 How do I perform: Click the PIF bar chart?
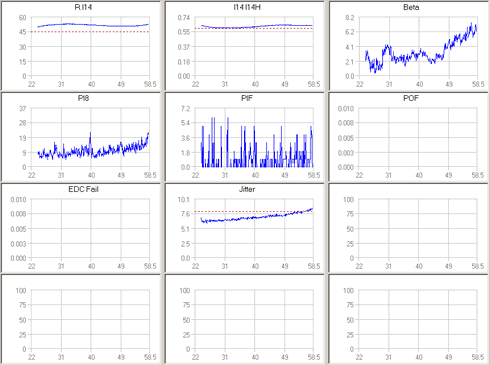tap(245, 137)
